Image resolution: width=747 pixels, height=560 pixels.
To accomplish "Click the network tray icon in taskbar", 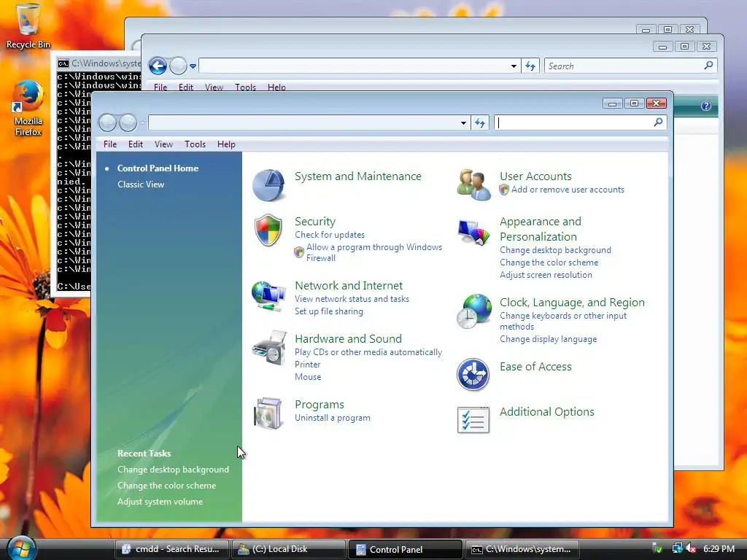I will tap(676, 548).
